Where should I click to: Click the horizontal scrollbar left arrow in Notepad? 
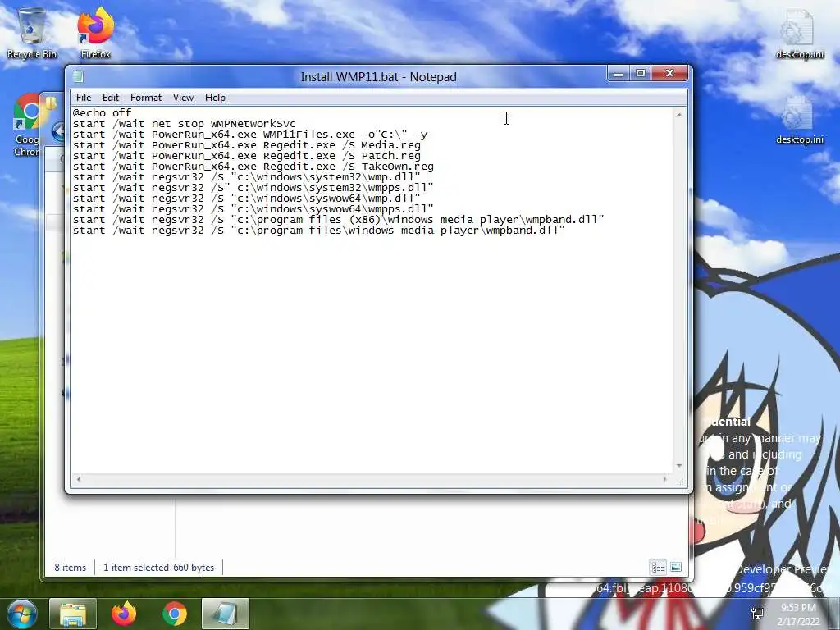point(78,479)
